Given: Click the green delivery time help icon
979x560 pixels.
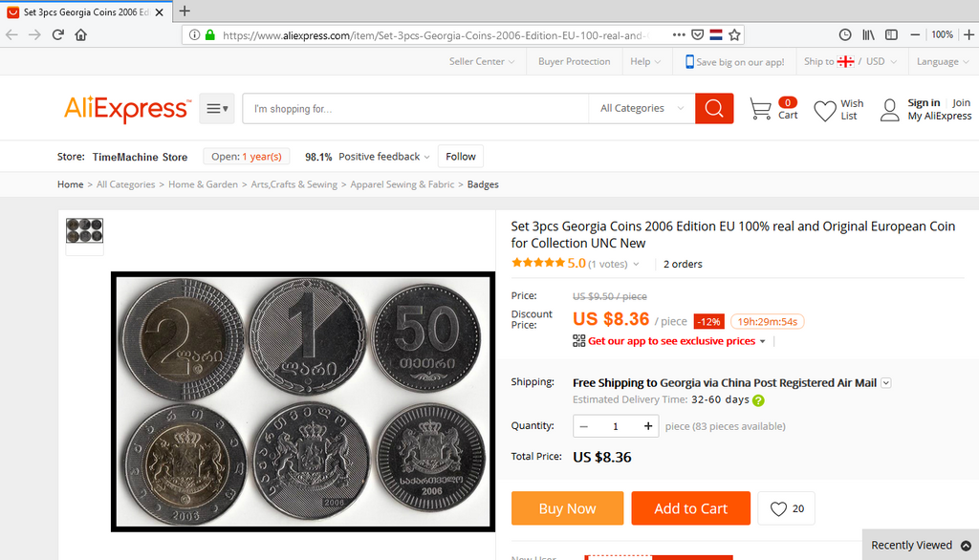Looking at the screenshot, I should [758, 400].
